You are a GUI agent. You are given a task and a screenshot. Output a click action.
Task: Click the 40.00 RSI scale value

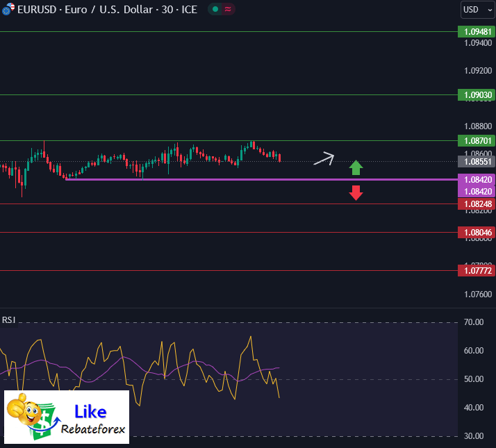[x=474, y=408]
